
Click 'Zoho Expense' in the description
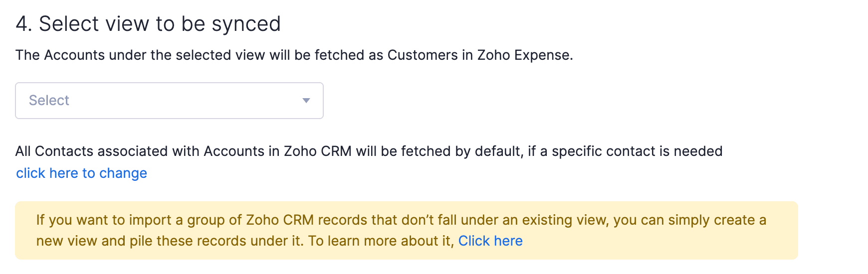pyautogui.click(x=524, y=55)
